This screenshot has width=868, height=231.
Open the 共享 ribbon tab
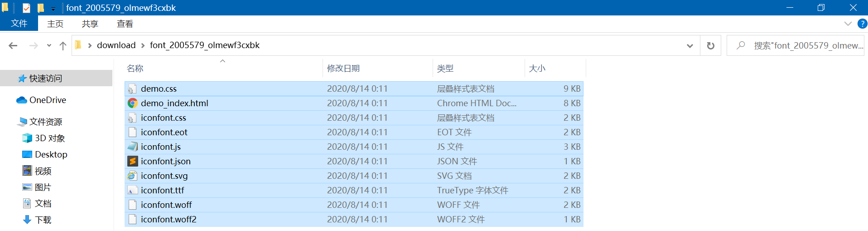[90, 24]
